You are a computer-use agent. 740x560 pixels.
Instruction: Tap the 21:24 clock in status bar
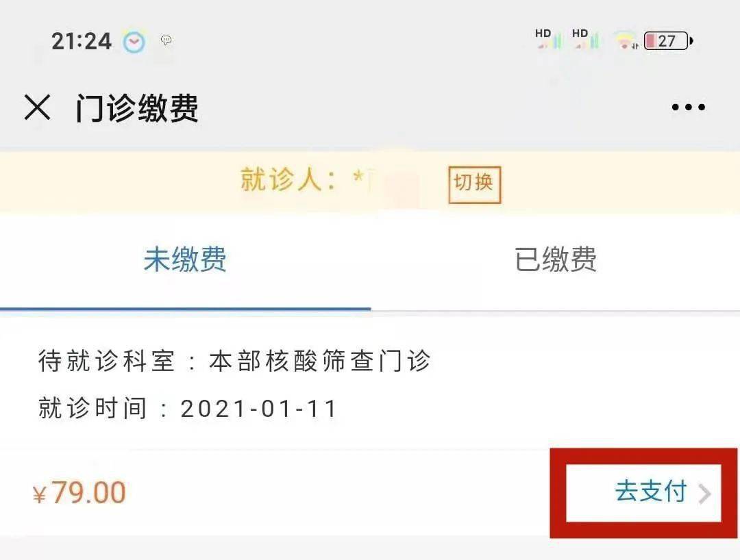[82, 41]
